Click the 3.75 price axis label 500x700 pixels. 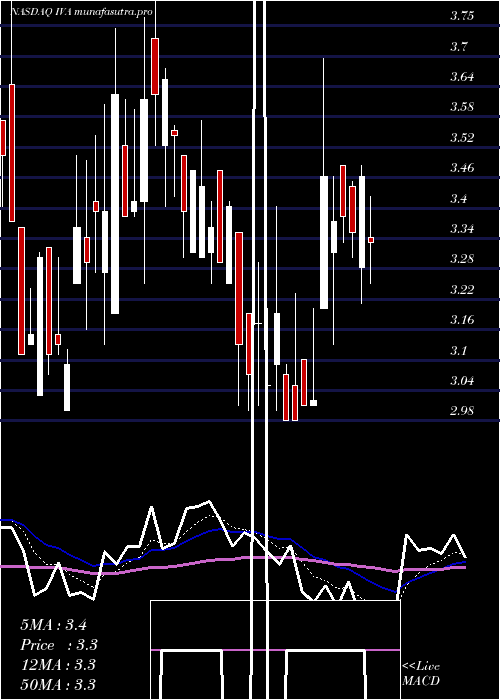(462, 17)
